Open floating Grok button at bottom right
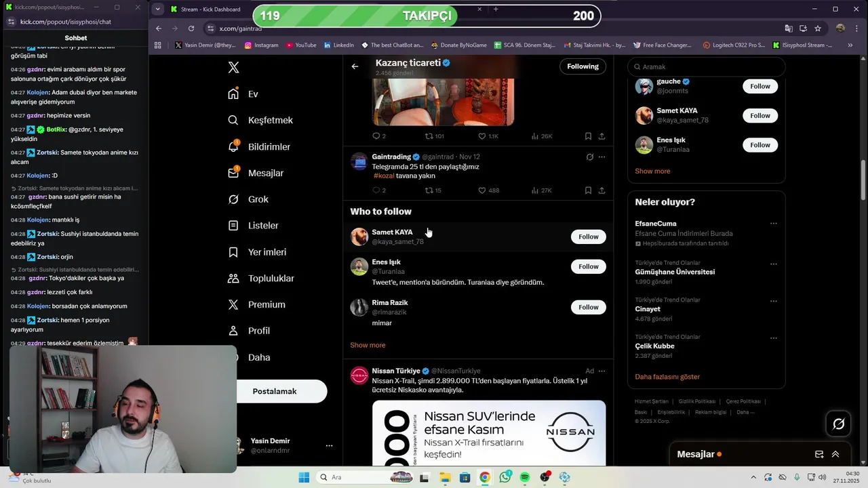The image size is (868, 488). (839, 424)
